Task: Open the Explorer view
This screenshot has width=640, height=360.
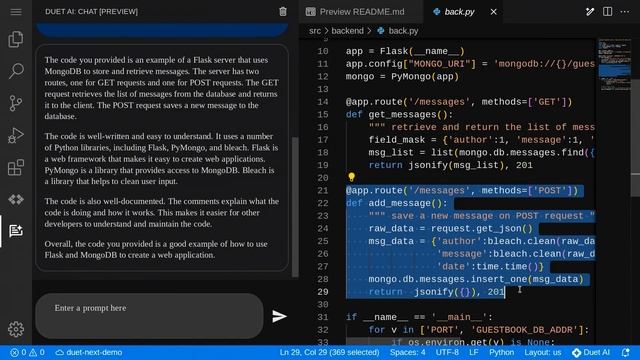Action: [x=16, y=40]
